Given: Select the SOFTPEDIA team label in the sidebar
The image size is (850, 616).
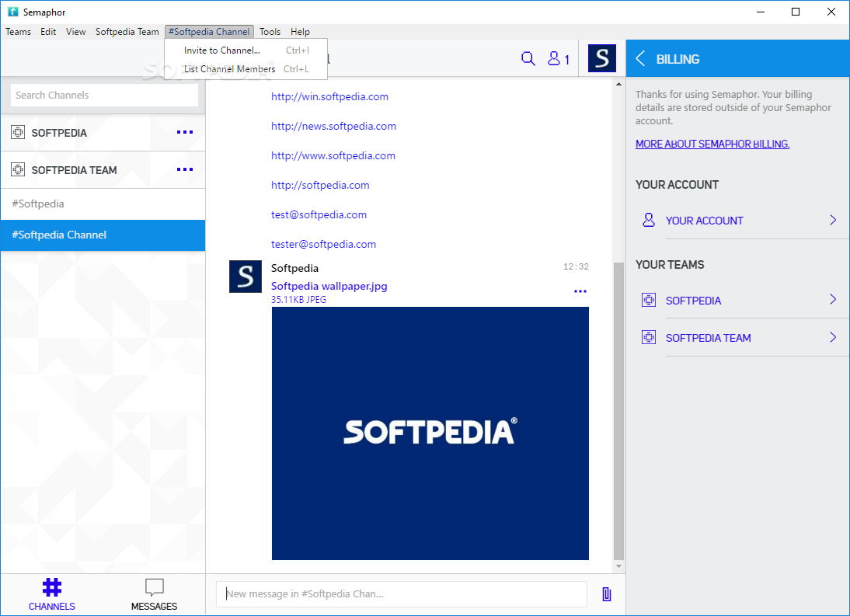Looking at the screenshot, I should (x=59, y=133).
